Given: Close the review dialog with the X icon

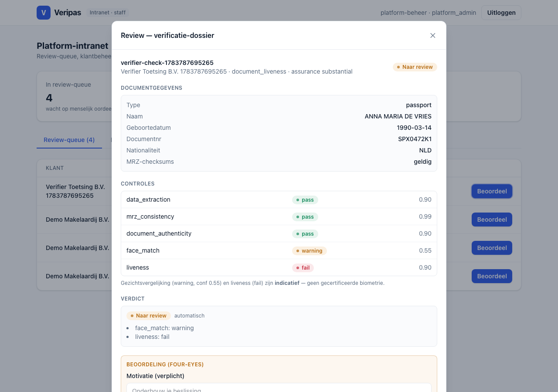Looking at the screenshot, I should [x=433, y=35].
